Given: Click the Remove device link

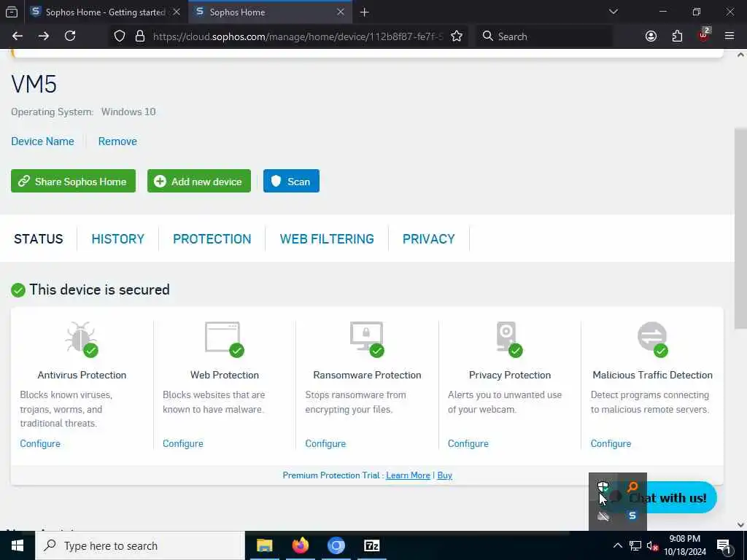Looking at the screenshot, I should click(117, 141).
